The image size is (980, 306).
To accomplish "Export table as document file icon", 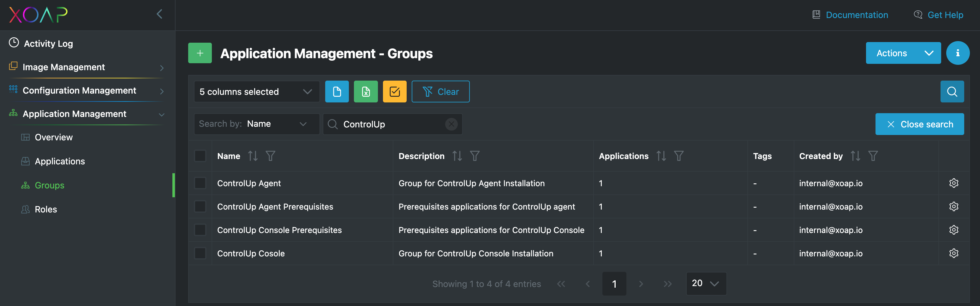I will click(337, 91).
